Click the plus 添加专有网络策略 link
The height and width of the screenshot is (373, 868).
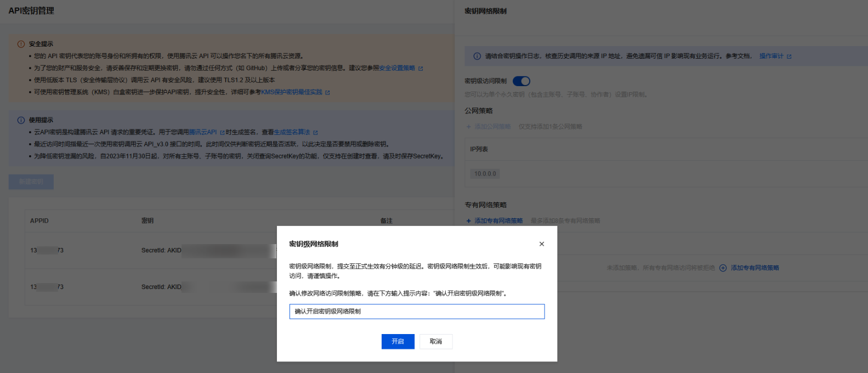point(494,221)
